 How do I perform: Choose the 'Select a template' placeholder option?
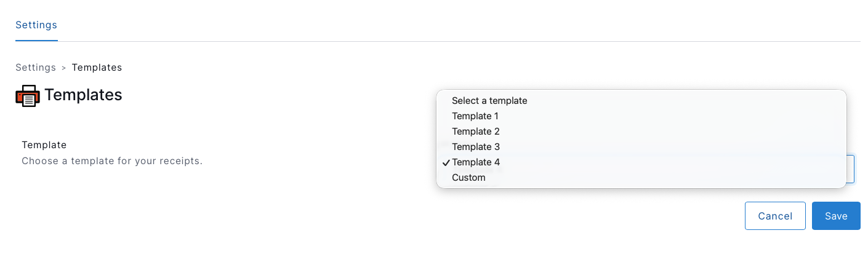click(641, 101)
